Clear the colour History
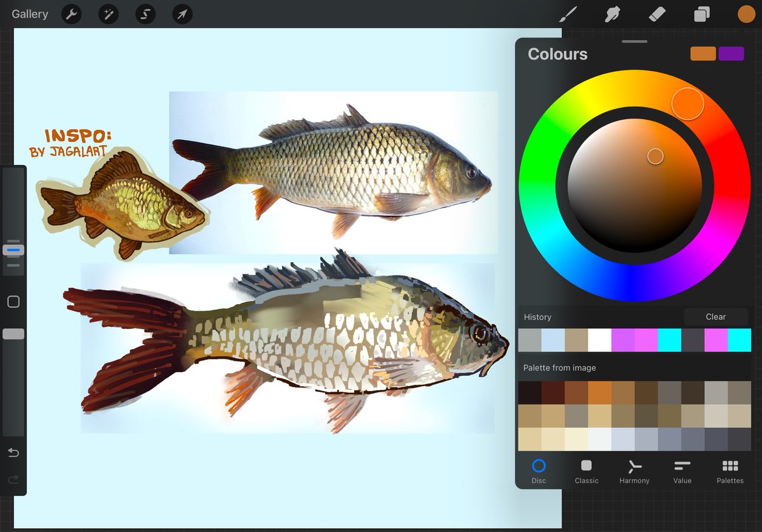 pyautogui.click(x=716, y=317)
